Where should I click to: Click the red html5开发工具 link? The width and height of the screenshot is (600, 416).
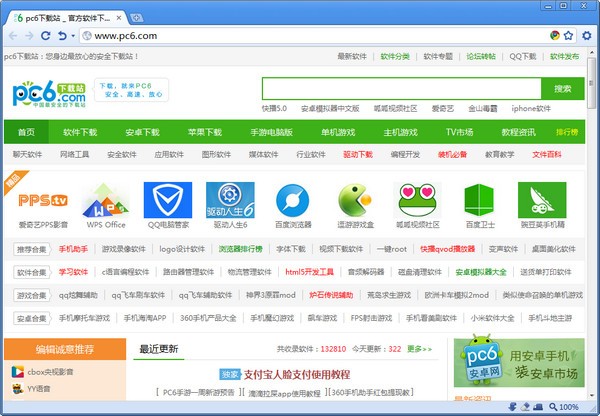(309, 272)
